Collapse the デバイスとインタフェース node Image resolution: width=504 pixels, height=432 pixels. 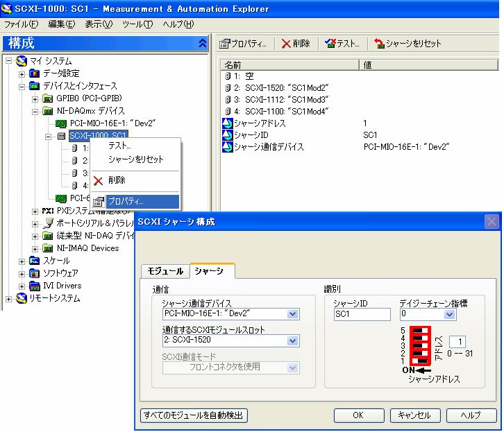tap(22, 87)
